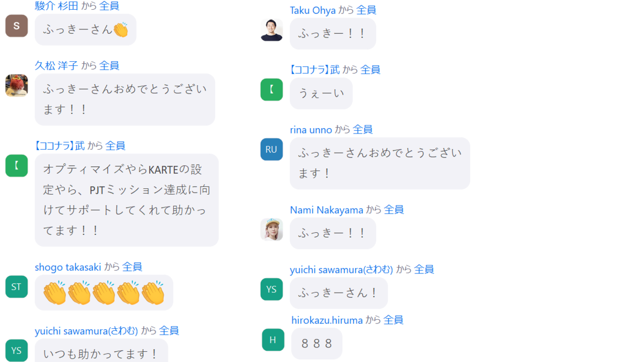Select the "888" message bubble
This screenshot has height=362, width=644.
click(x=317, y=343)
